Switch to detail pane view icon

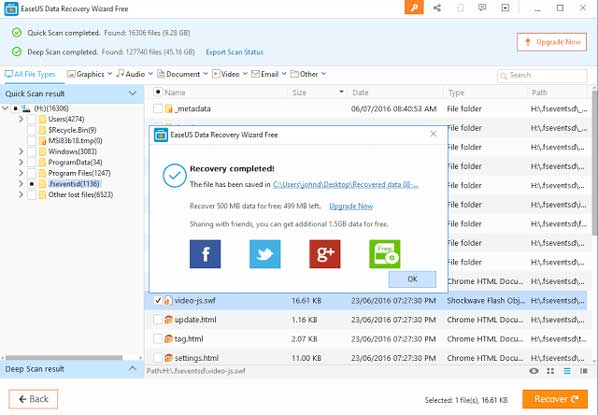[584, 371]
